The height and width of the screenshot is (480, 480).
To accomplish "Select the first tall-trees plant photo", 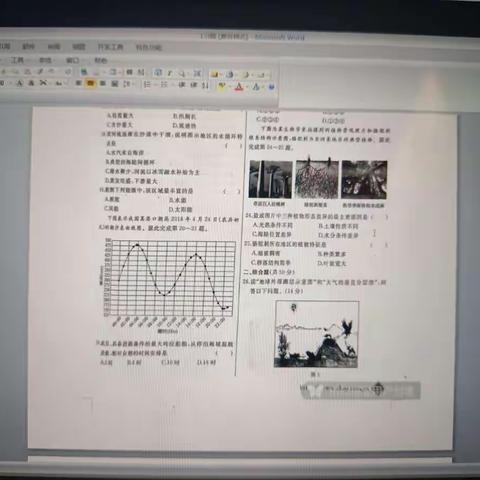I will point(271,179).
